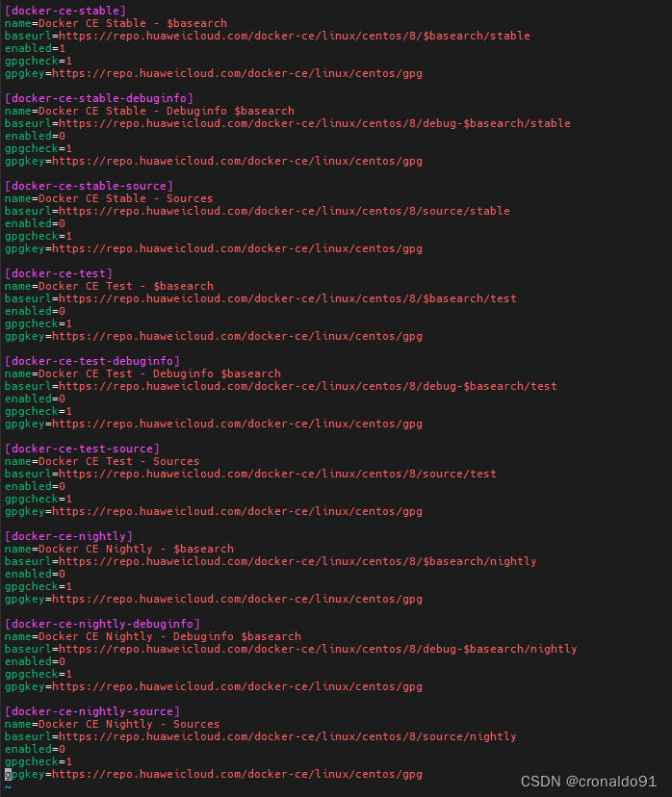
Task: Click the baseurl ending in '8/$basearch/nightly'
Action: [271, 561]
